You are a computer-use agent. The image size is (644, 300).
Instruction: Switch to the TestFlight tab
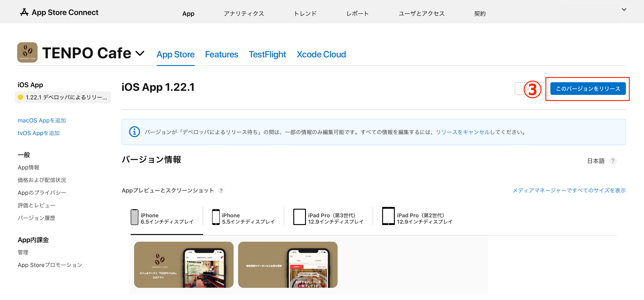tap(267, 54)
